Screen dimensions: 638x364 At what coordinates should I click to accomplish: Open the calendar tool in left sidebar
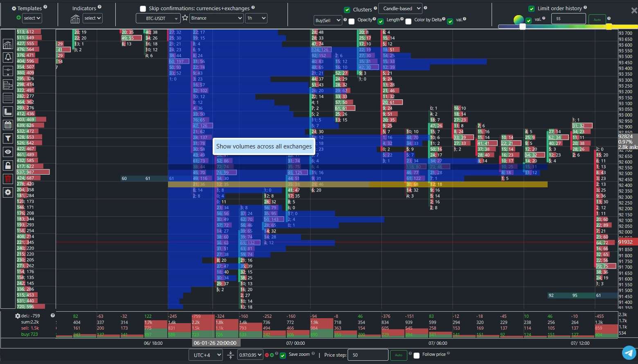[8, 125]
